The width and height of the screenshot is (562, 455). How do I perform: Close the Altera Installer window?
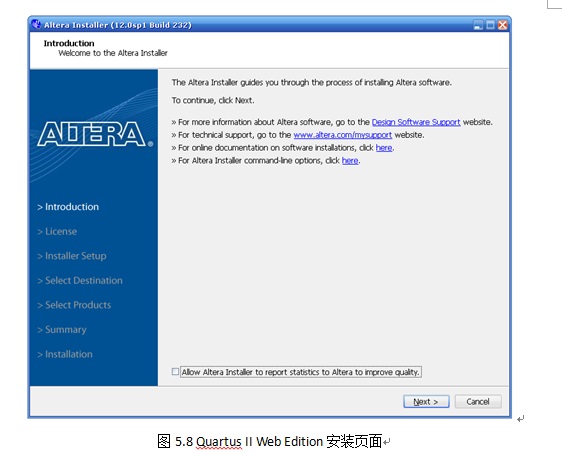pyautogui.click(x=503, y=25)
